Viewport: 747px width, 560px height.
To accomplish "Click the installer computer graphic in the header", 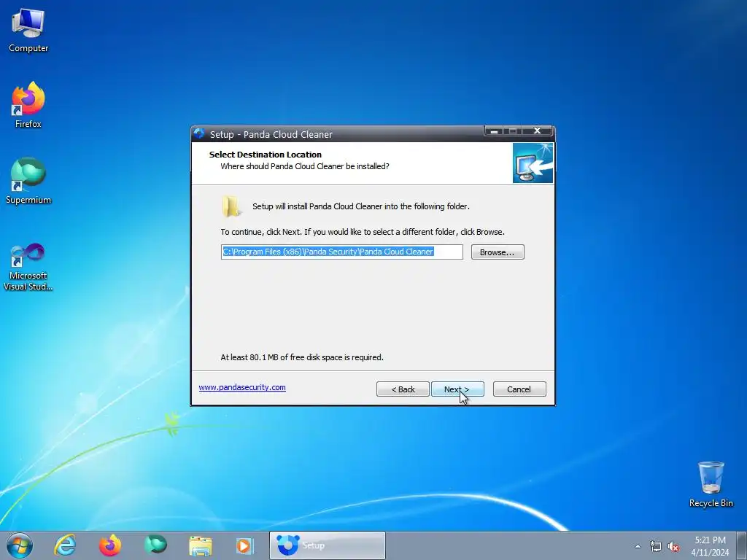I will (x=533, y=163).
